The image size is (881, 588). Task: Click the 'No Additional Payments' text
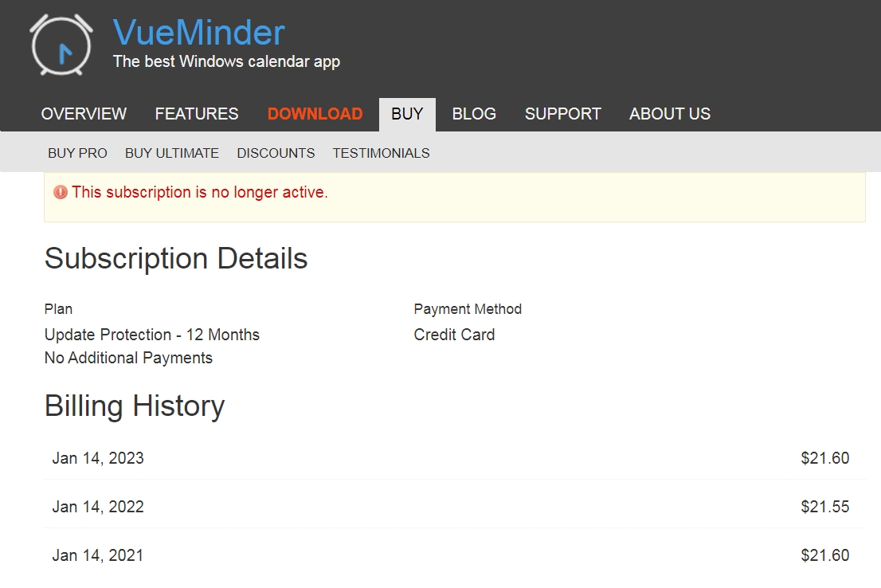(x=128, y=358)
